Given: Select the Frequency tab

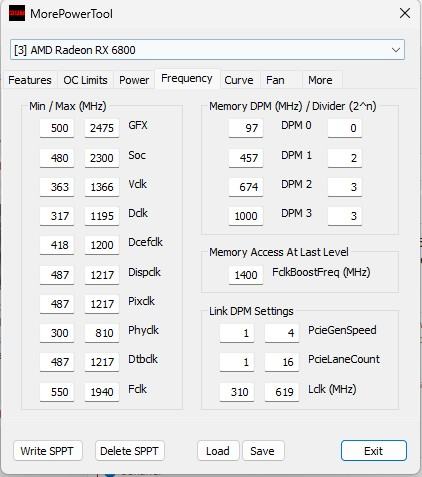Looking at the screenshot, I should [187, 79].
